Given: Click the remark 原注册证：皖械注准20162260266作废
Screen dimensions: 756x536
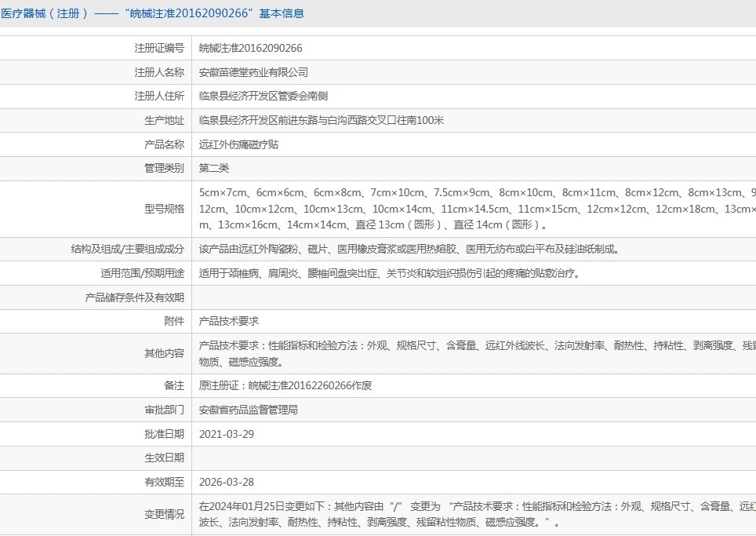Looking at the screenshot, I should [x=285, y=385].
